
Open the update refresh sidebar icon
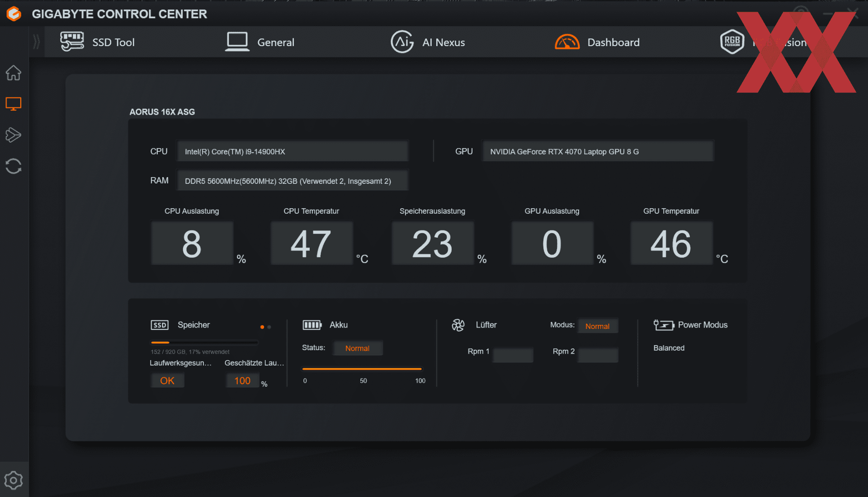[x=14, y=166]
